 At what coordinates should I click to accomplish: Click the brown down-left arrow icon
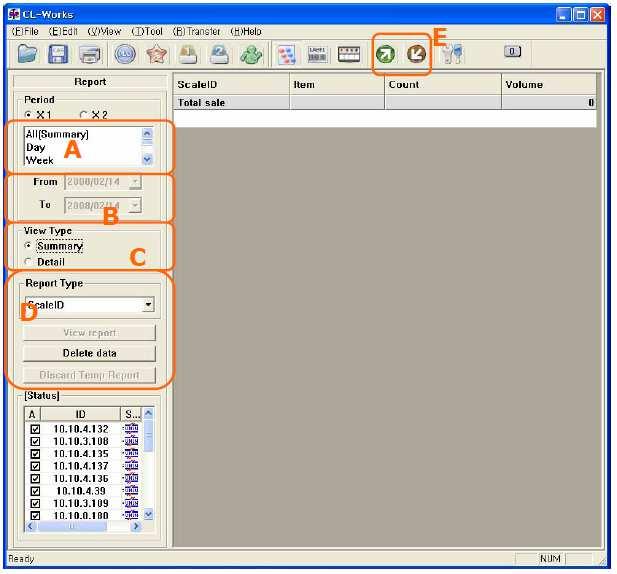coord(416,54)
